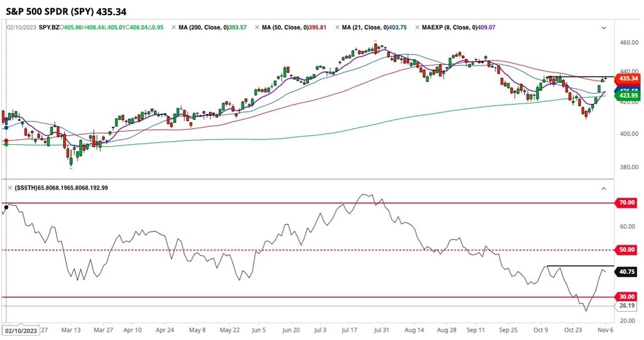Screen dimensions: 644x340
Task: Collapse the price chart panel with chevron
Action: [604, 28]
